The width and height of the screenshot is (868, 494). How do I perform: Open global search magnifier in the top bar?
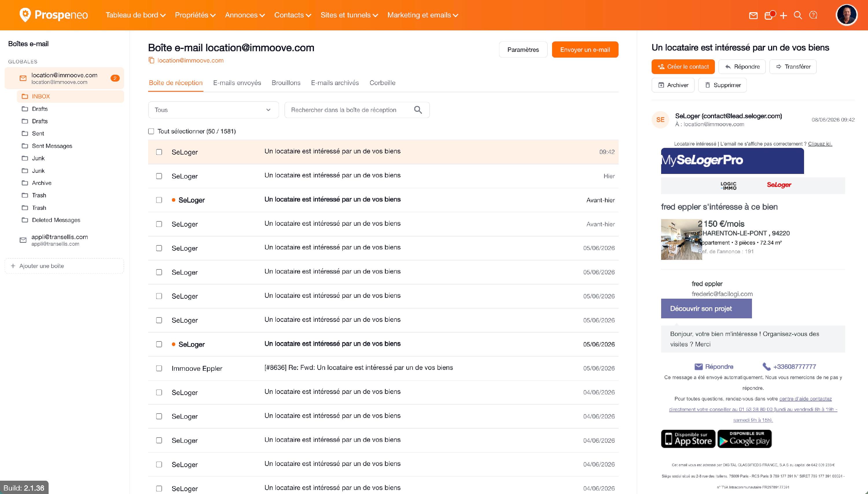point(798,16)
